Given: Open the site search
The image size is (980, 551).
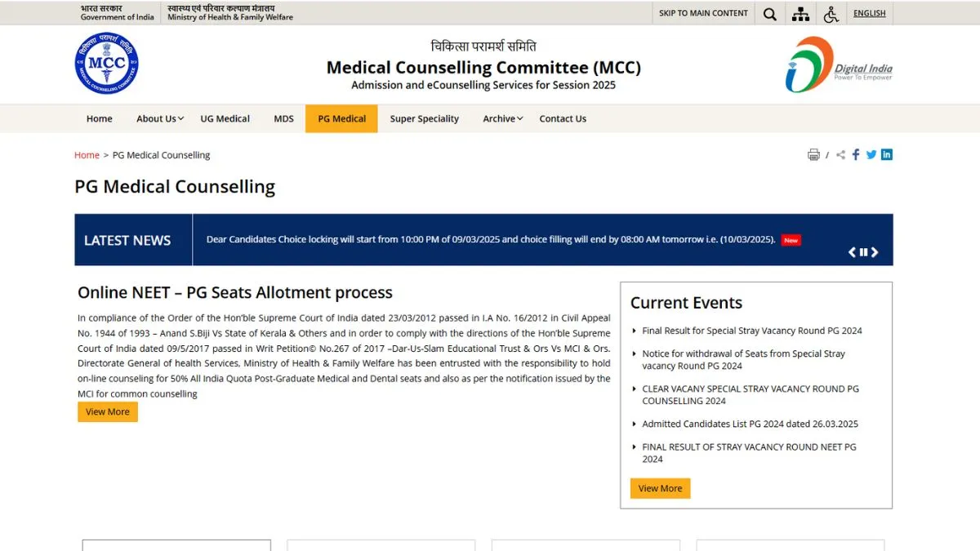Looking at the screenshot, I should (x=768, y=13).
